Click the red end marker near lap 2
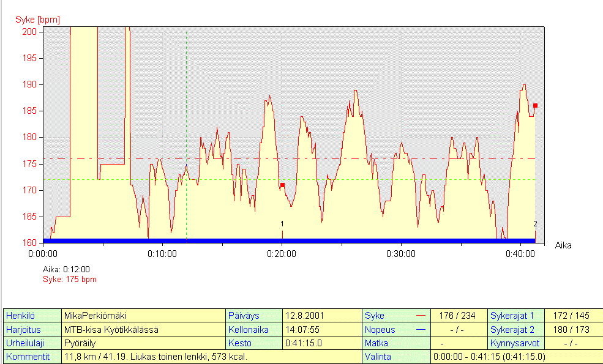603x364 pixels. coord(535,106)
